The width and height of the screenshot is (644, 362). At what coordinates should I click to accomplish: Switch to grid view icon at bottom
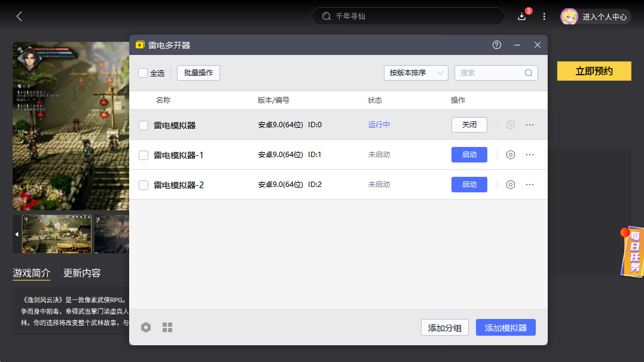pyautogui.click(x=167, y=327)
